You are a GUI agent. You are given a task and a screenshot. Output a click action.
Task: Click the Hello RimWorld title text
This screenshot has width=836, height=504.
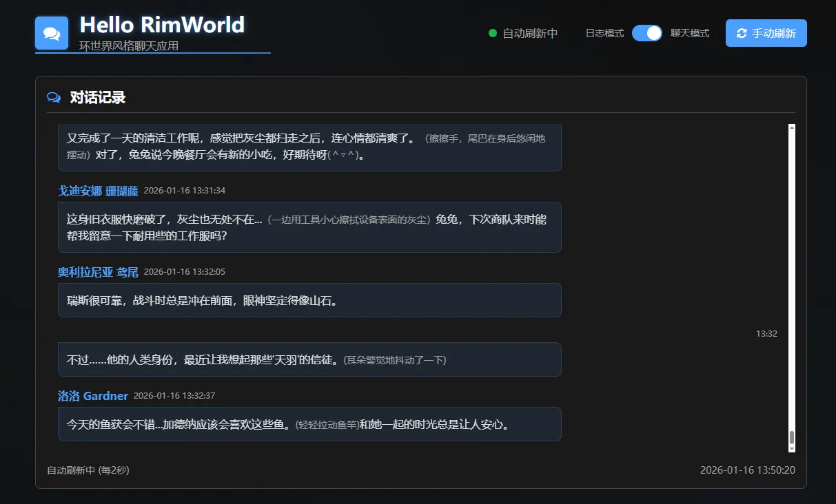[162, 25]
